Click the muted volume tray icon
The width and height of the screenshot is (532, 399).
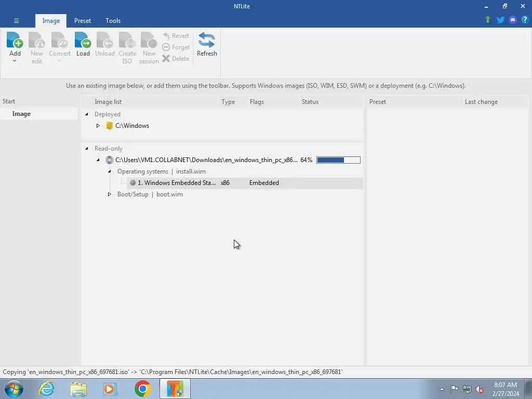pos(480,389)
